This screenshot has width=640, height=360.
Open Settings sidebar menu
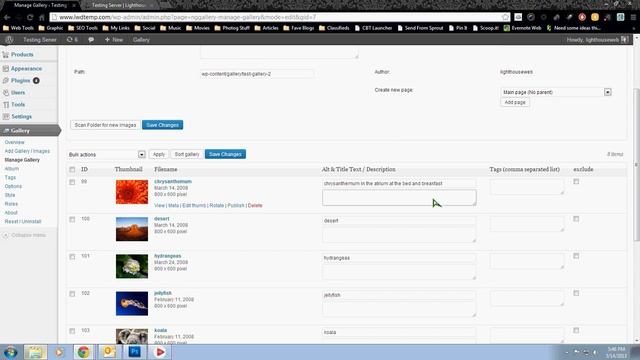pyautogui.click(x=21, y=116)
